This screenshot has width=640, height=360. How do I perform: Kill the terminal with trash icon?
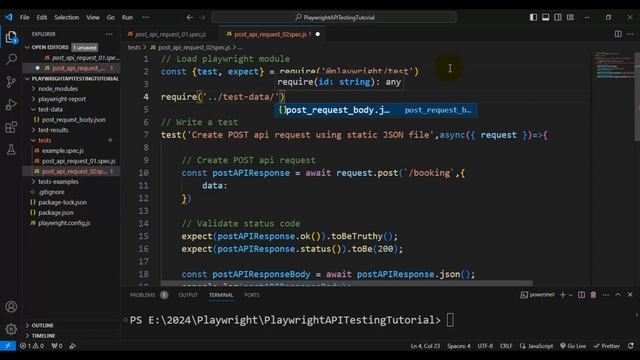(593, 295)
